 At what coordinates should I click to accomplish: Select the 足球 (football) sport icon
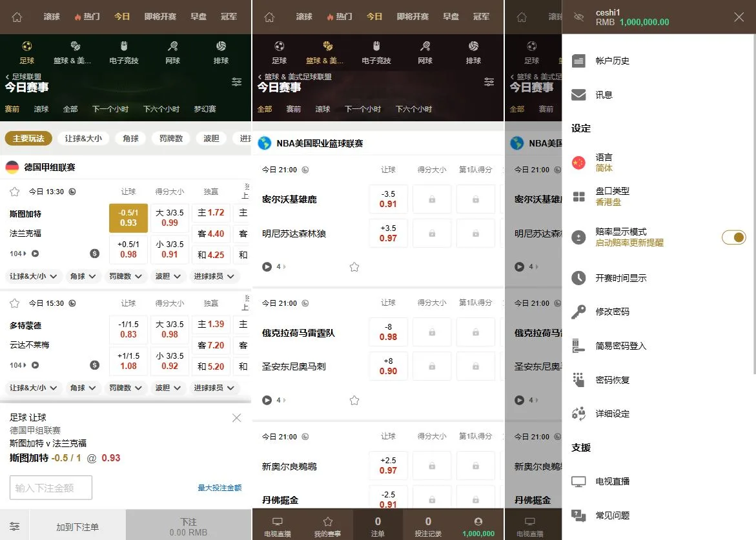click(27, 52)
